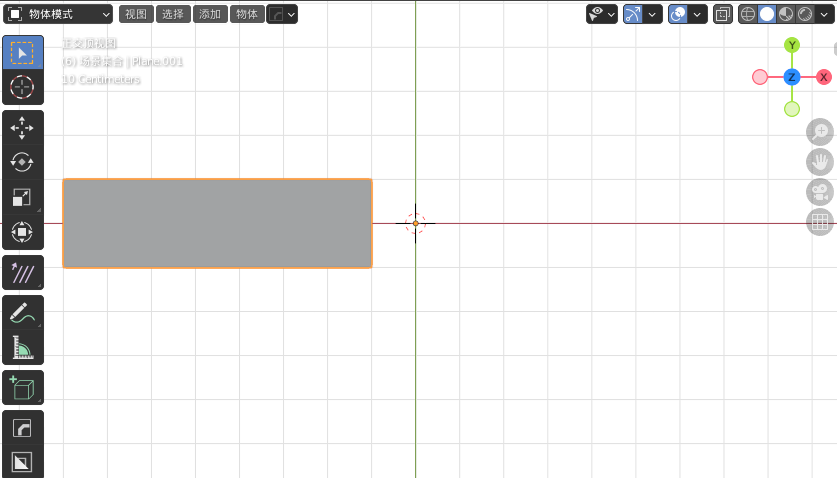837x478 pixels.
Task: Activate the combined Transform tool
Action: 22,232
